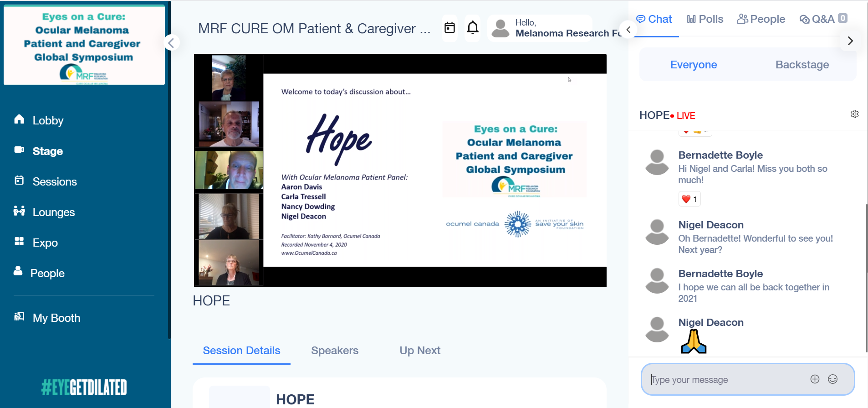Open the schedule calendar icon in header
868x408 pixels.
449,28
